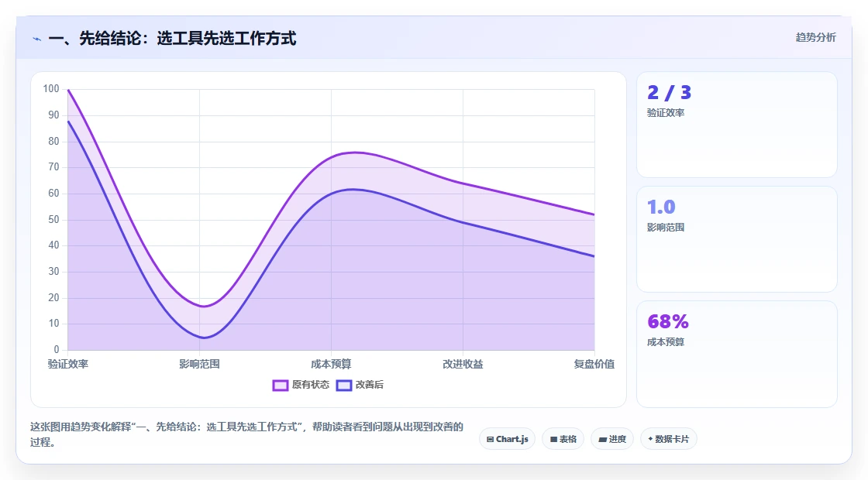Click the 改善后 legend text
Viewport: 868px width, 480px height.
370,385
